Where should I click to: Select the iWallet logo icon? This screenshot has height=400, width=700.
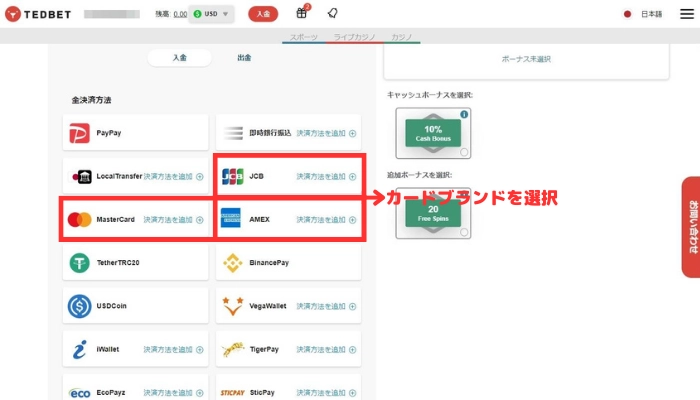(79, 350)
